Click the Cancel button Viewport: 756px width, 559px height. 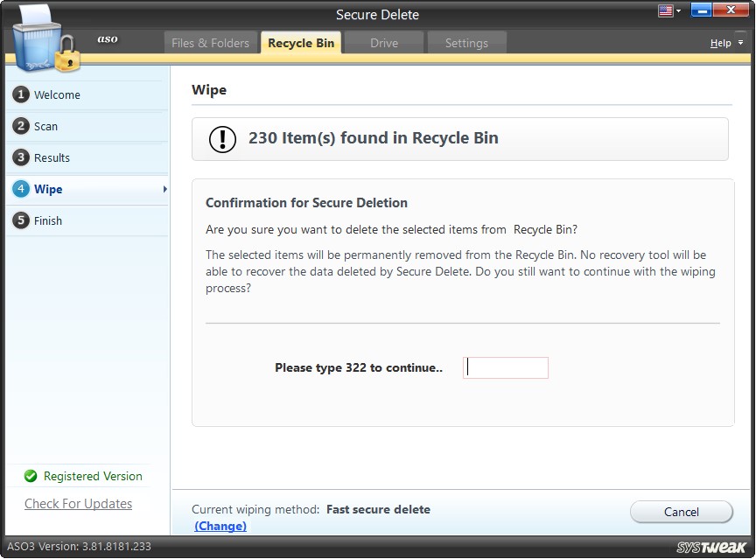pyautogui.click(x=681, y=512)
